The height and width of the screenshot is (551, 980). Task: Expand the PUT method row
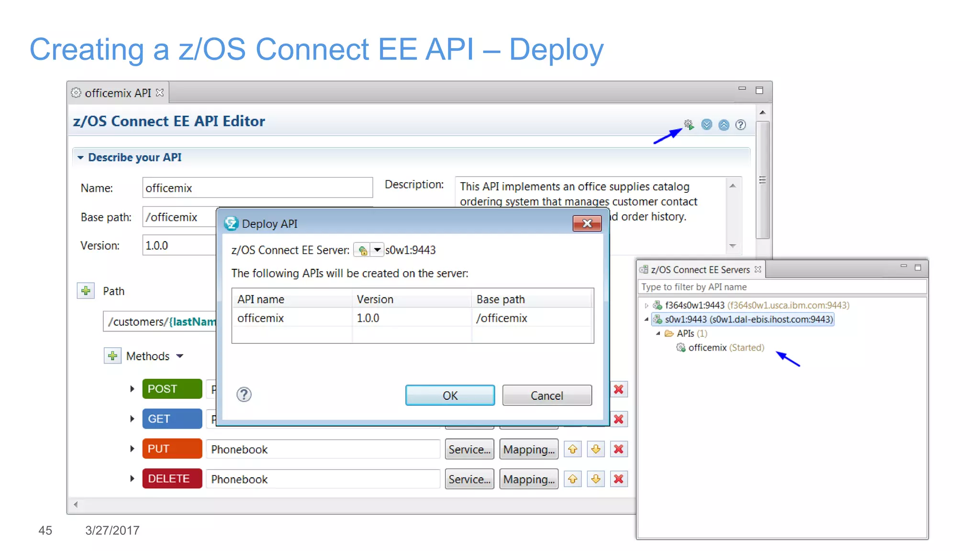[132, 449]
